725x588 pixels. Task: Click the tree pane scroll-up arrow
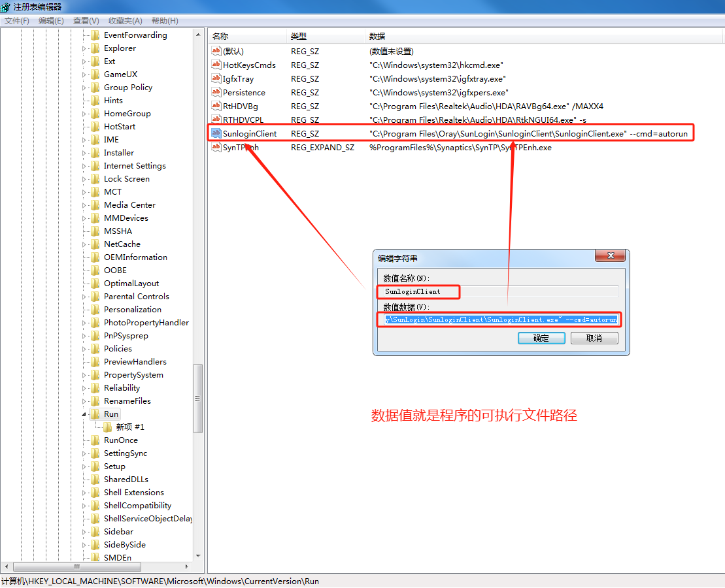click(x=198, y=35)
